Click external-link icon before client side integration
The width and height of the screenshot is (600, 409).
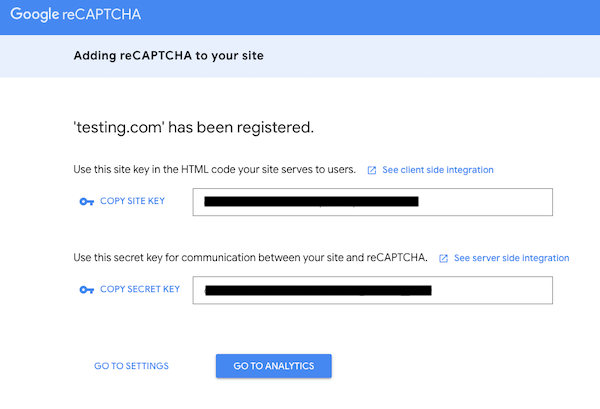coord(372,170)
